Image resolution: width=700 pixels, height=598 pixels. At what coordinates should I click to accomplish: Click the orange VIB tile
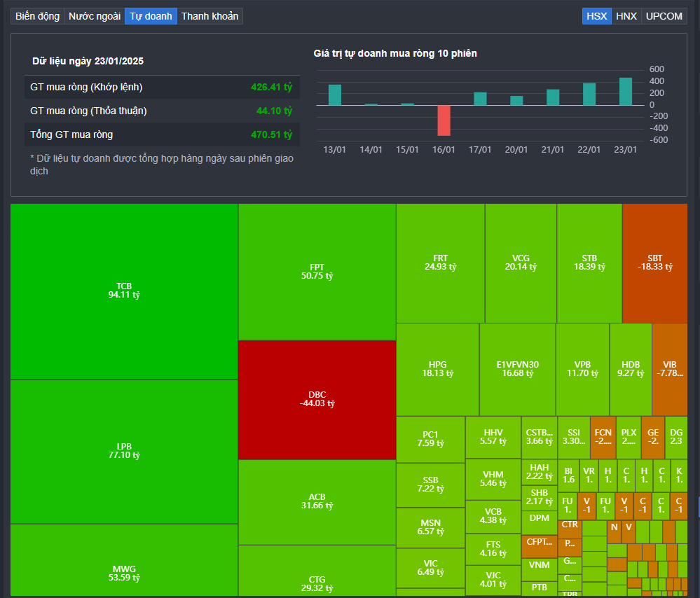pyautogui.click(x=670, y=370)
